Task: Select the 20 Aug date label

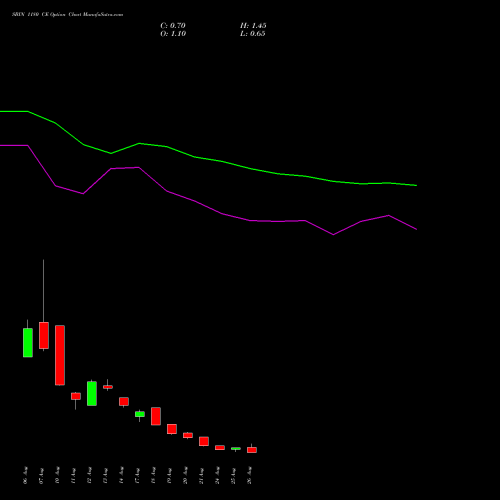Action: 185,475
